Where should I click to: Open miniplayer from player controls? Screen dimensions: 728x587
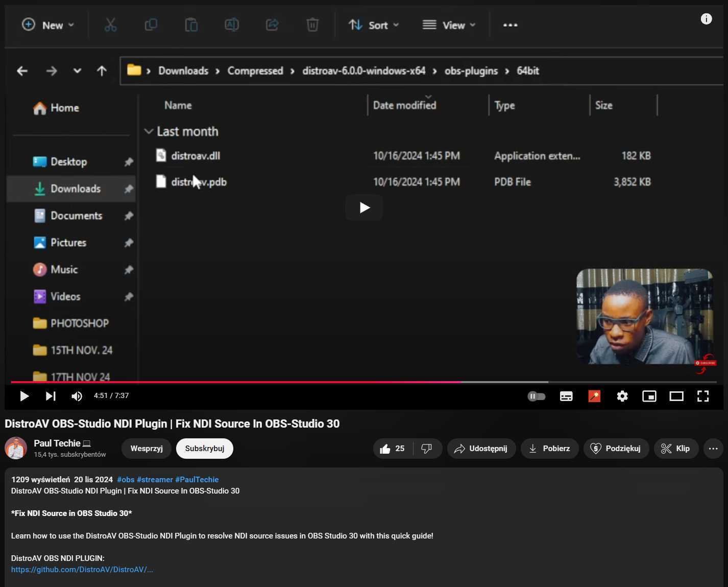tap(649, 396)
